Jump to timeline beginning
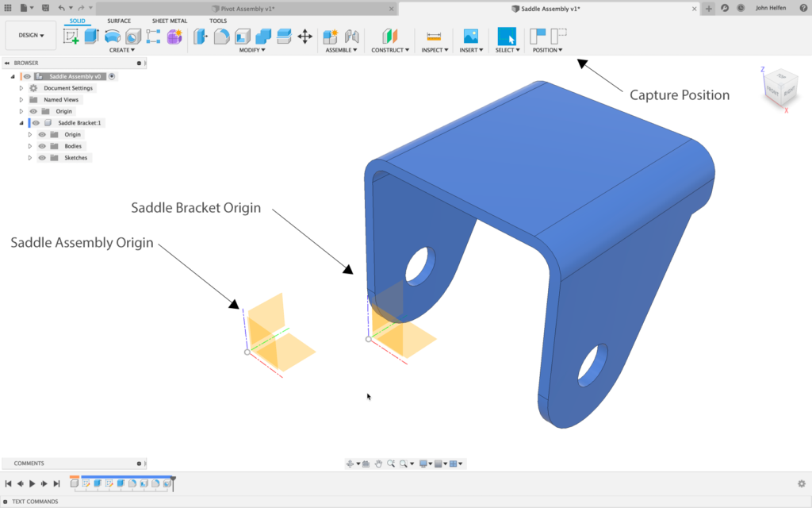This screenshot has width=812, height=508. [x=8, y=483]
